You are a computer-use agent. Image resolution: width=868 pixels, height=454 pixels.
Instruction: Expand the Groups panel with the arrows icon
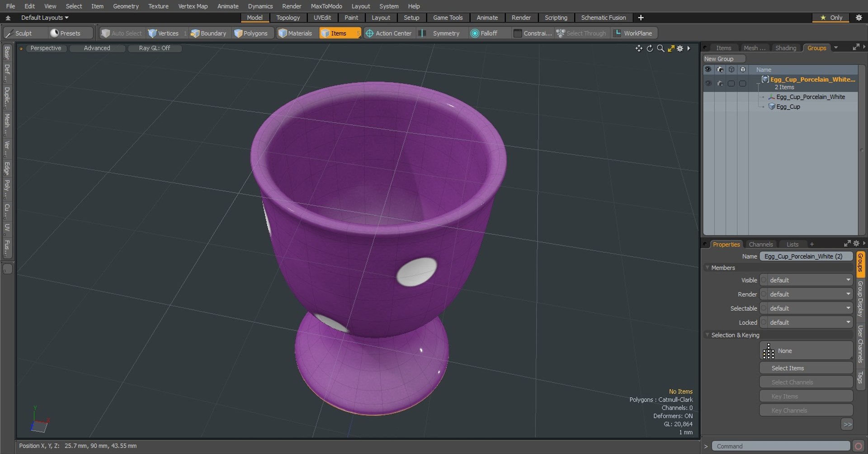tap(856, 47)
